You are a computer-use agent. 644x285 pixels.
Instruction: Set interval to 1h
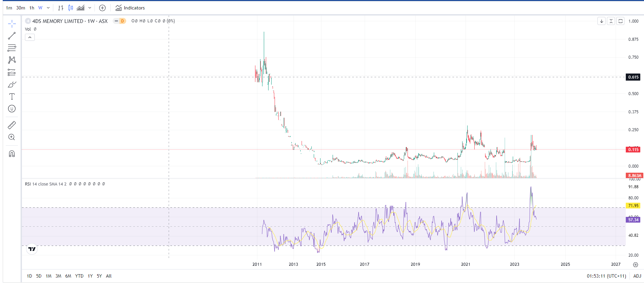[x=32, y=8]
